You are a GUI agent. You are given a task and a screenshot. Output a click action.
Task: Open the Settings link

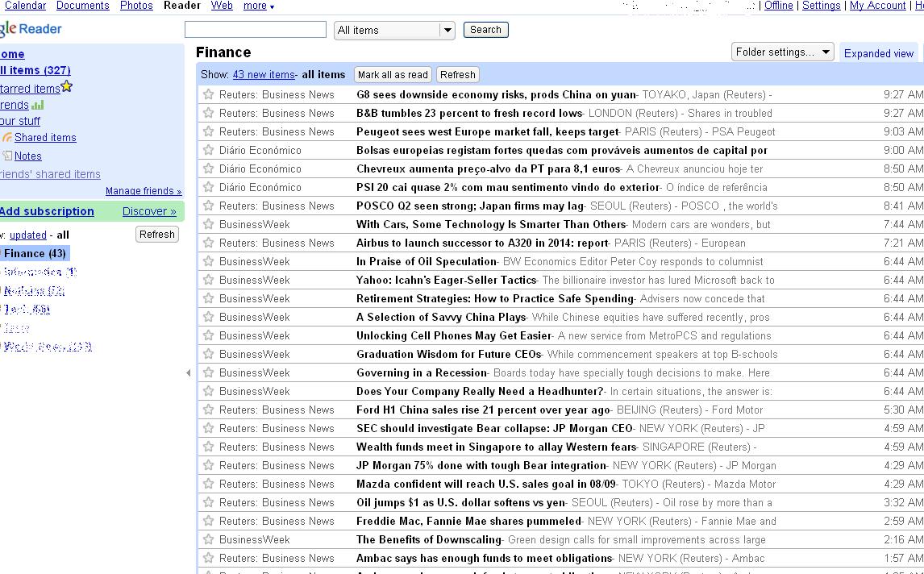[x=821, y=6]
